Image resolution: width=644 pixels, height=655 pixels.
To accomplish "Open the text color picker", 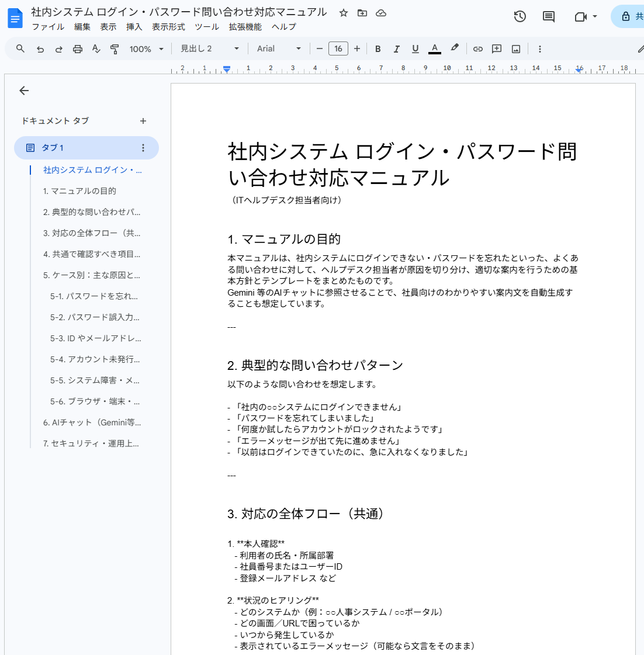I will point(435,49).
